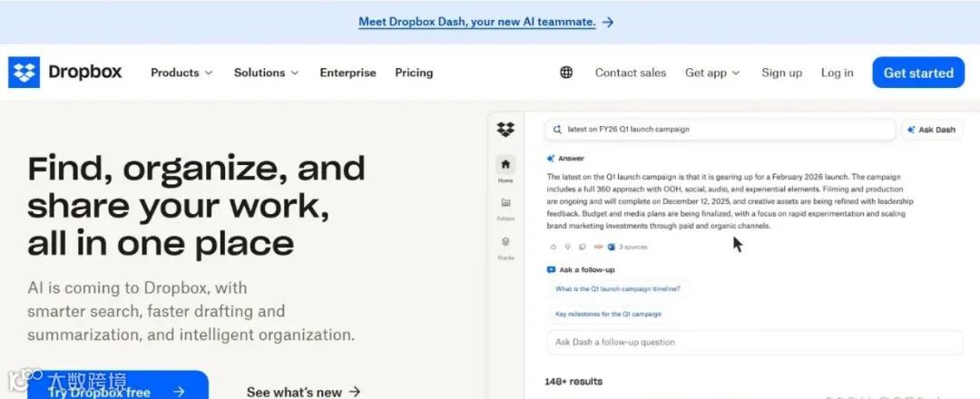Viewport: 980px width, 399px height.
Task: Select the Home icon in Dash sidebar
Action: pos(505,164)
